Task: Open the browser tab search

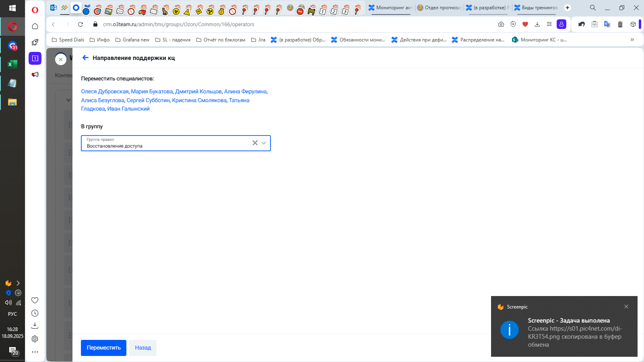Action: [593, 8]
